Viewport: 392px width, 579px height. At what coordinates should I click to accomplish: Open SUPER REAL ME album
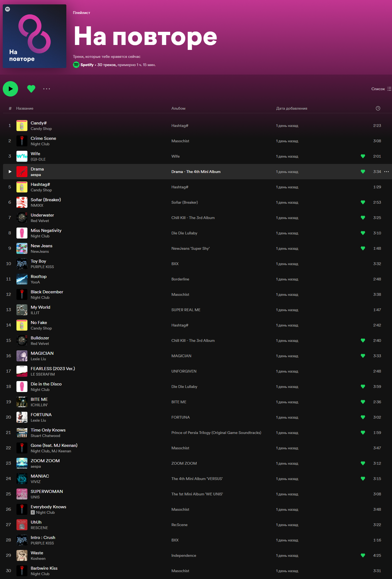point(186,310)
